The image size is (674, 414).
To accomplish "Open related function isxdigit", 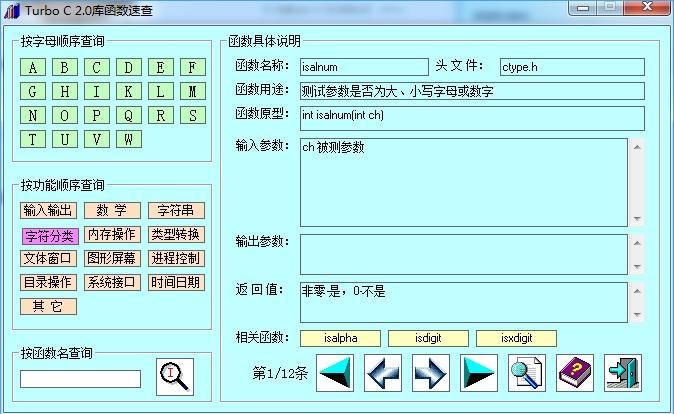I will [x=516, y=338].
